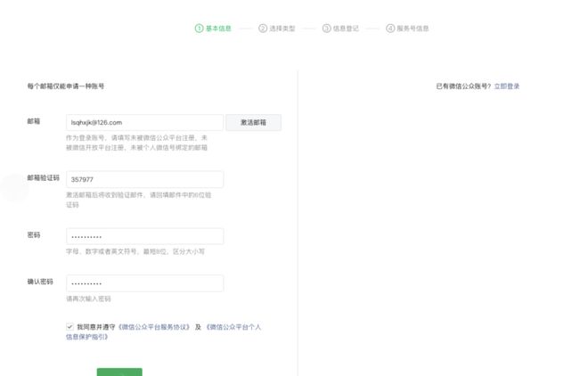Focus the 邮箱 email input field
Screen dimensions: 588x376
click(144, 122)
